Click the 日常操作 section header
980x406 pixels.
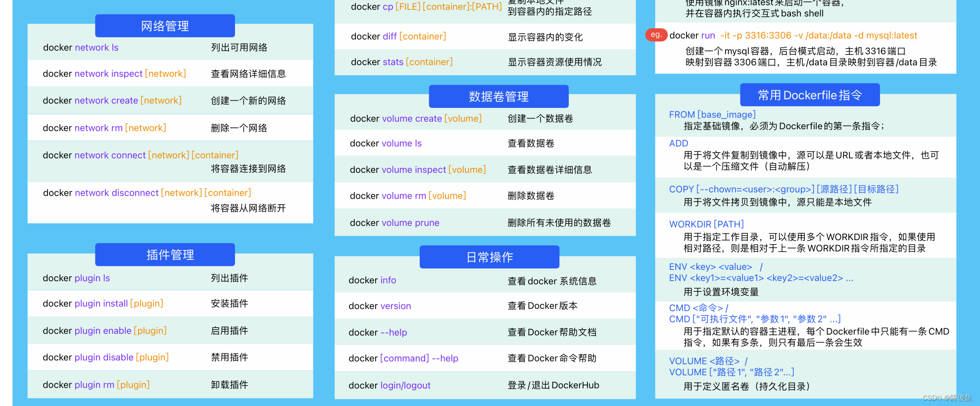click(x=490, y=257)
